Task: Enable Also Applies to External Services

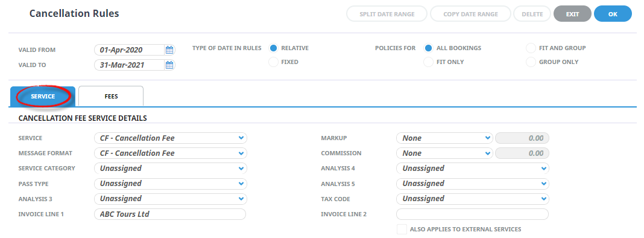Action: [x=402, y=230]
